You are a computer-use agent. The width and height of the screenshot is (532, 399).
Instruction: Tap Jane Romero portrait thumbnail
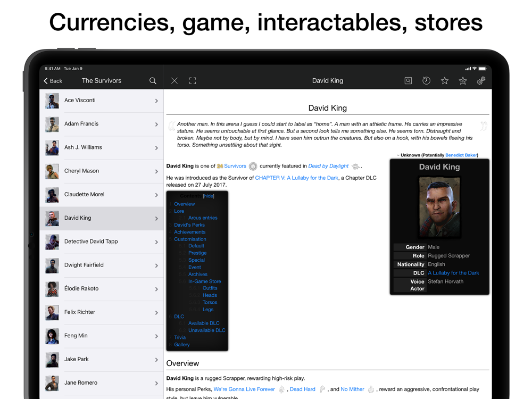52,383
